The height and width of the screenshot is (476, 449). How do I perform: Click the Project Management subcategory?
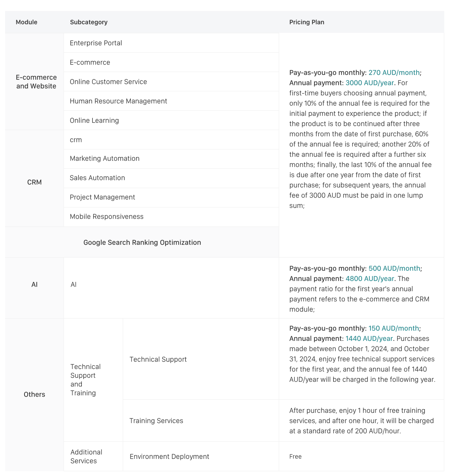[102, 197]
